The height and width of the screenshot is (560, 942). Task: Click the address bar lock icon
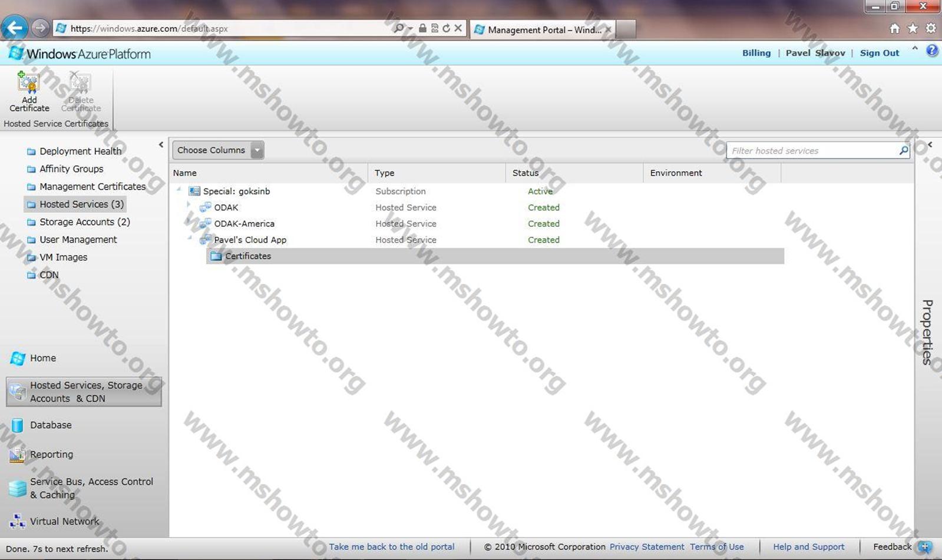click(x=422, y=28)
